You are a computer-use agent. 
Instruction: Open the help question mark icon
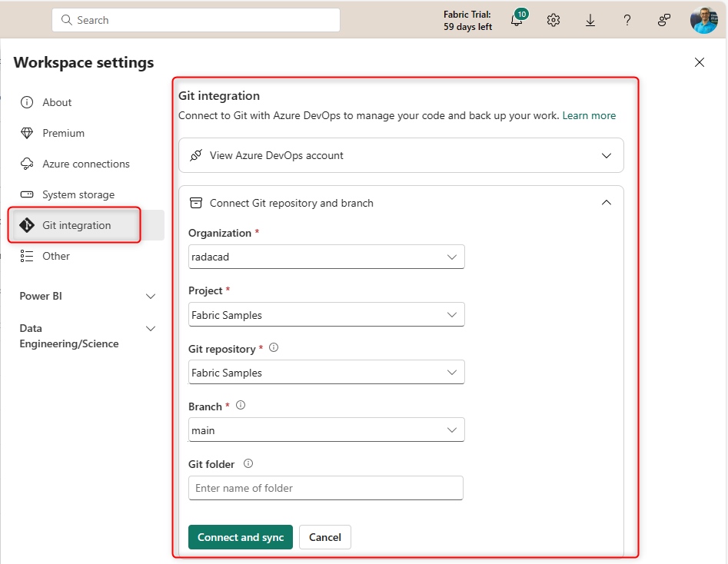pos(627,21)
